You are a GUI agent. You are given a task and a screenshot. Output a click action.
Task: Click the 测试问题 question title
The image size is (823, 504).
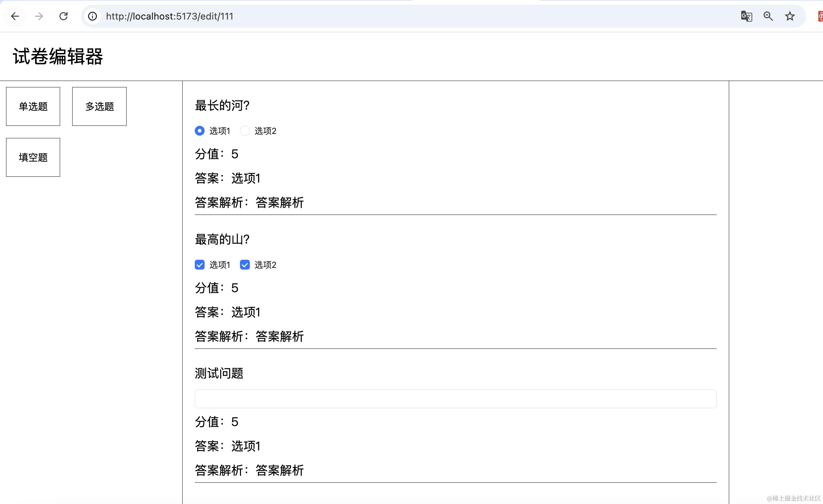(x=219, y=373)
